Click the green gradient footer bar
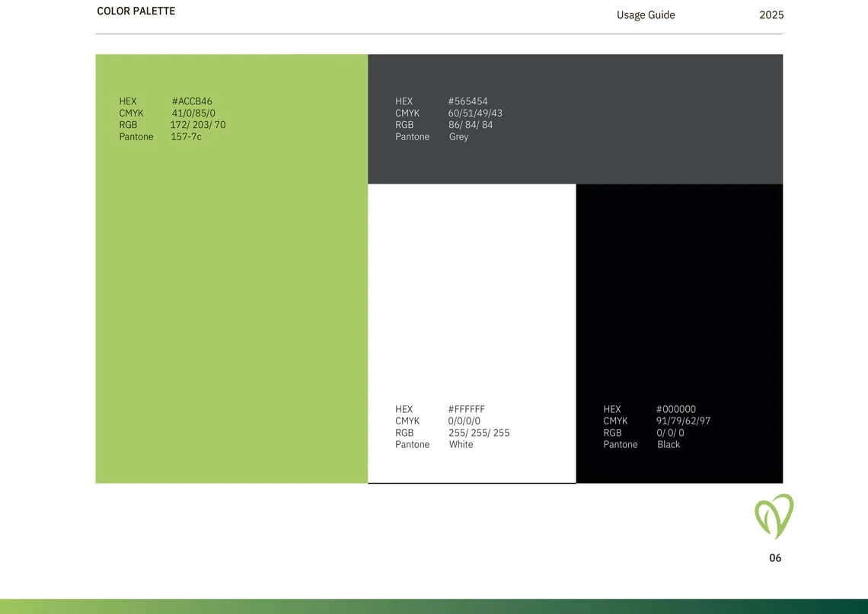This screenshot has width=868, height=614. pos(434,606)
